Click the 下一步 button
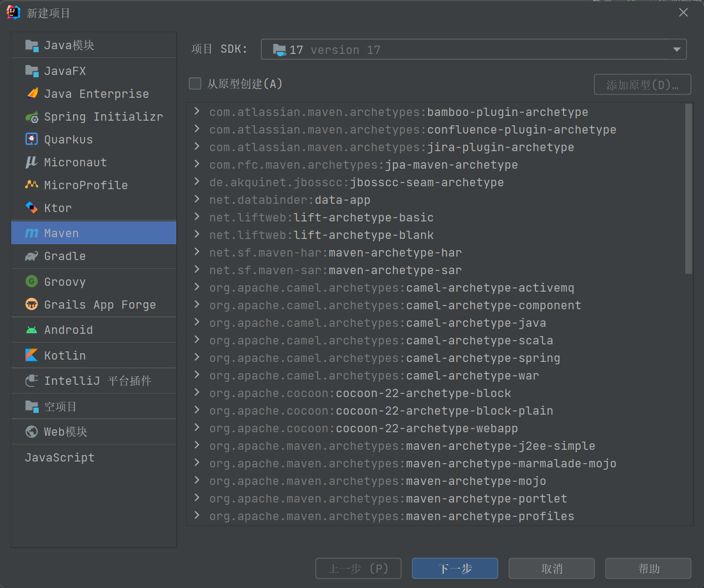704x588 pixels. point(455,569)
